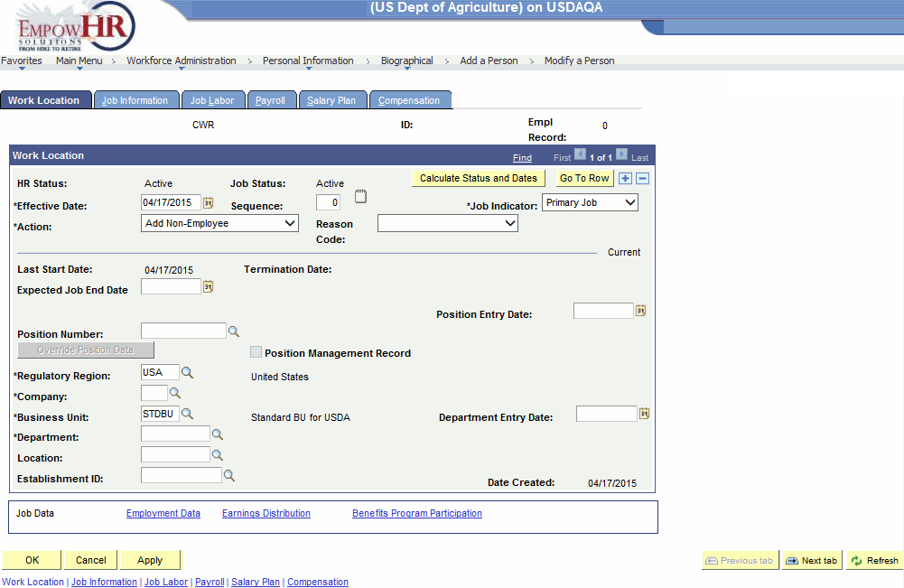This screenshot has width=904, height=588.
Task: Switch to the Job Information tab
Action: pos(135,100)
